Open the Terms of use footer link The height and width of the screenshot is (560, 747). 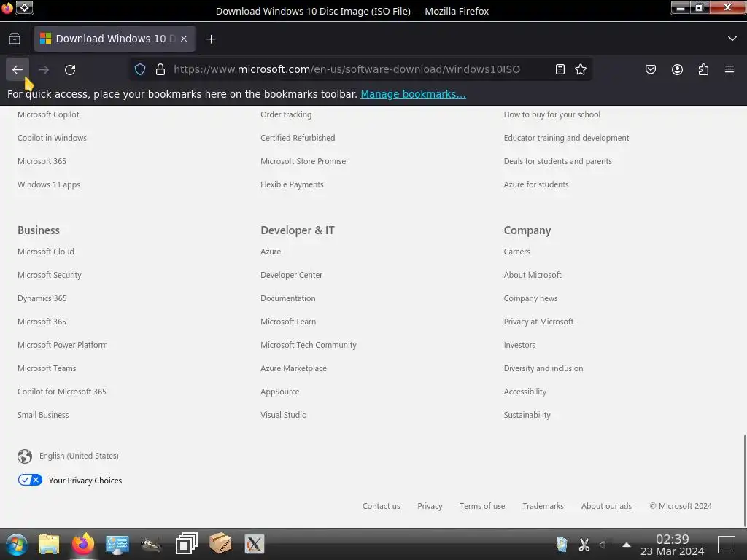click(x=482, y=506)
